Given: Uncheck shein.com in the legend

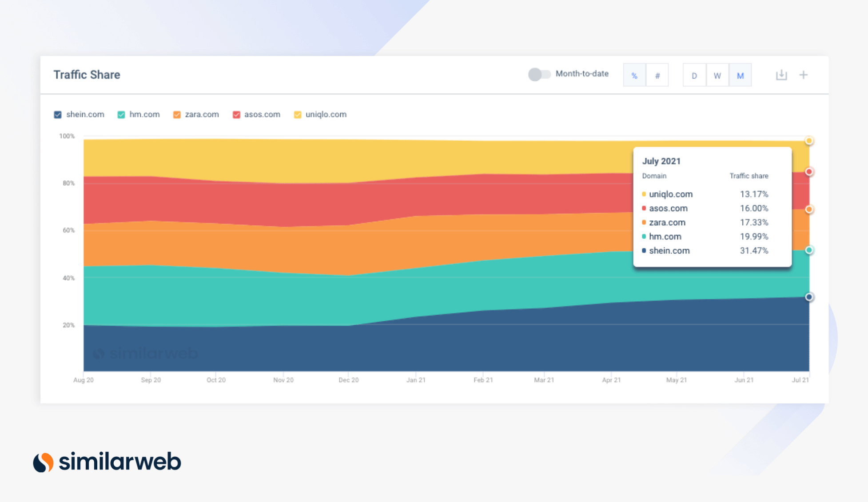Looking at the screenshot, I should pyautogui.click(x=58, y=115).
